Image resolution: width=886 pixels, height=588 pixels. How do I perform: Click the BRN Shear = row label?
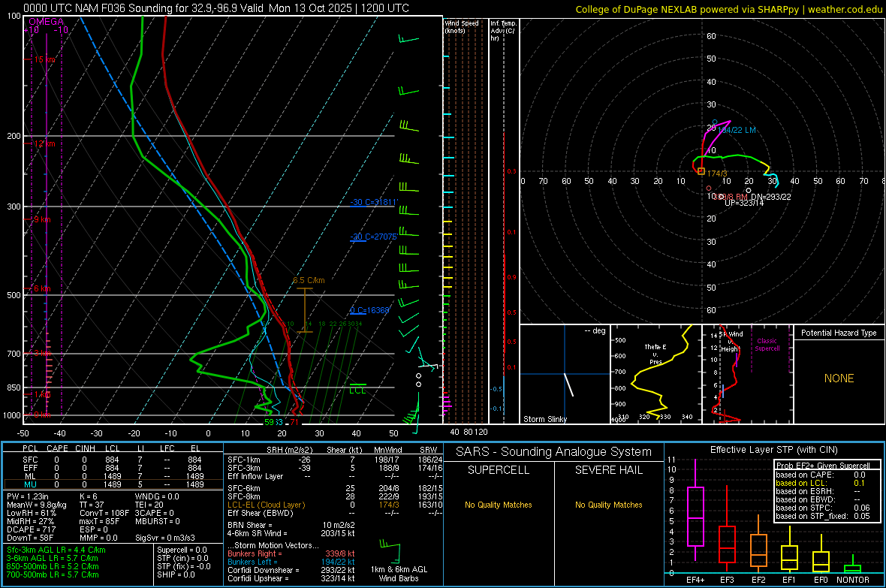tap(250, 525)
